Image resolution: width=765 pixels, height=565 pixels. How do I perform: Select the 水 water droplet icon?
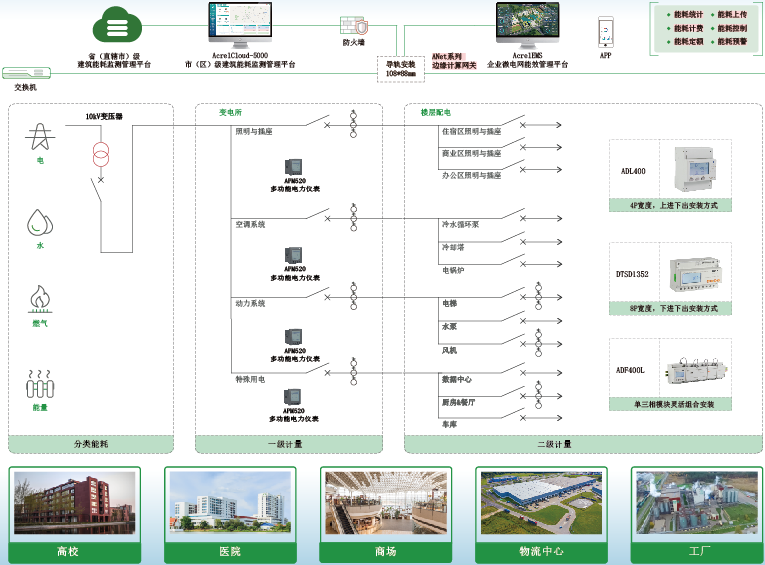click(x=40, y=222)
